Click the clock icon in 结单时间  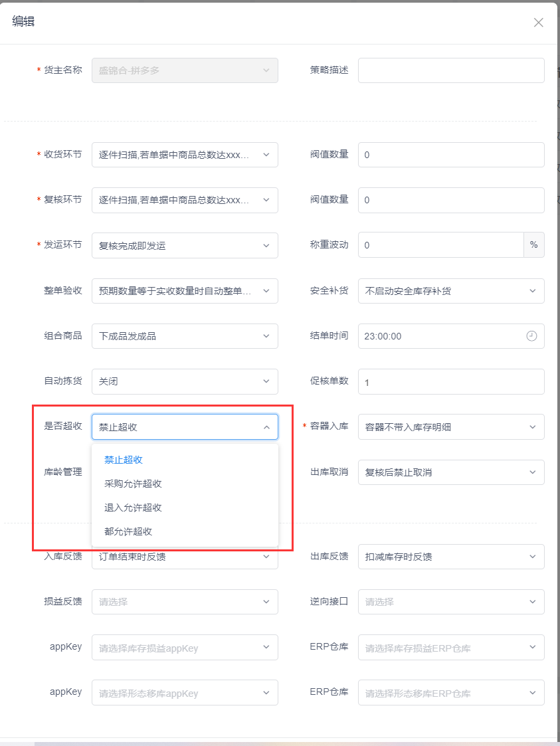531,336
